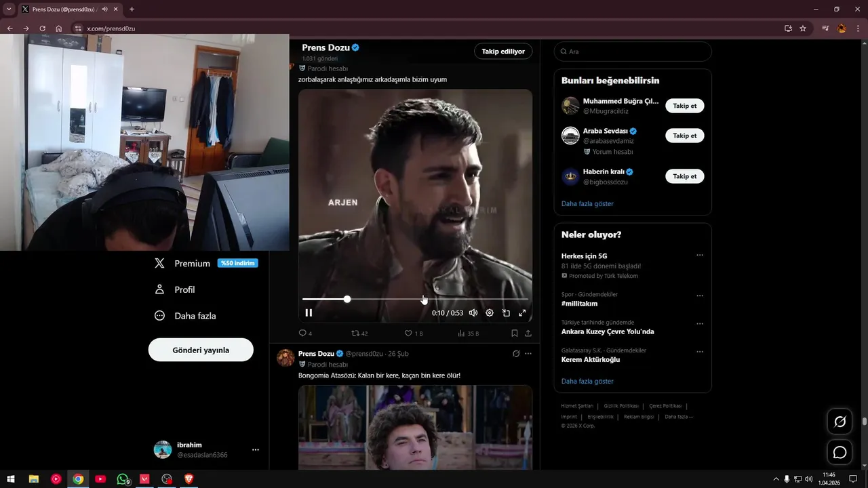Like the video post with 1 B likes
Viewport: 868px width, 488px height.
[x=414, y=333]
